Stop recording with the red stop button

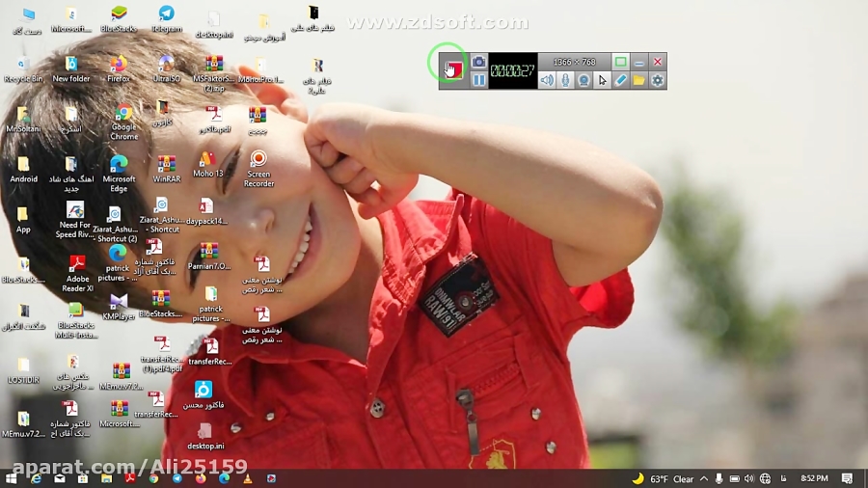(454, 70)
